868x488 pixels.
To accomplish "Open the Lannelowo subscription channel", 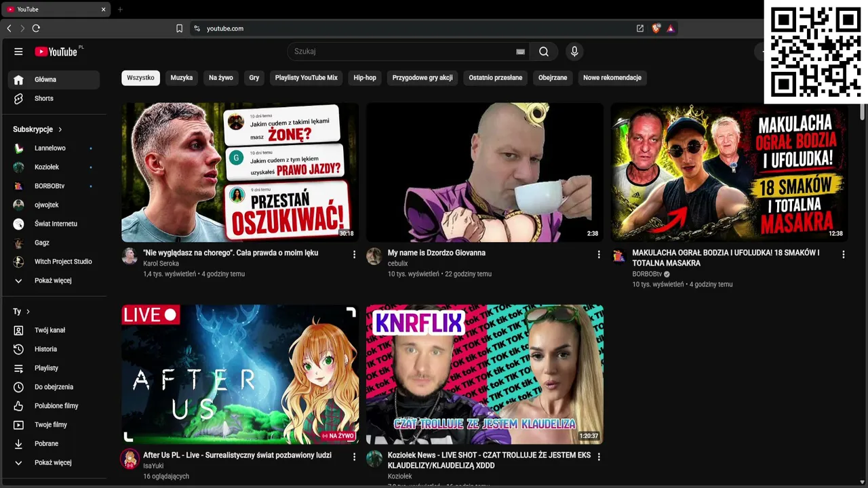I will (54, 148).
